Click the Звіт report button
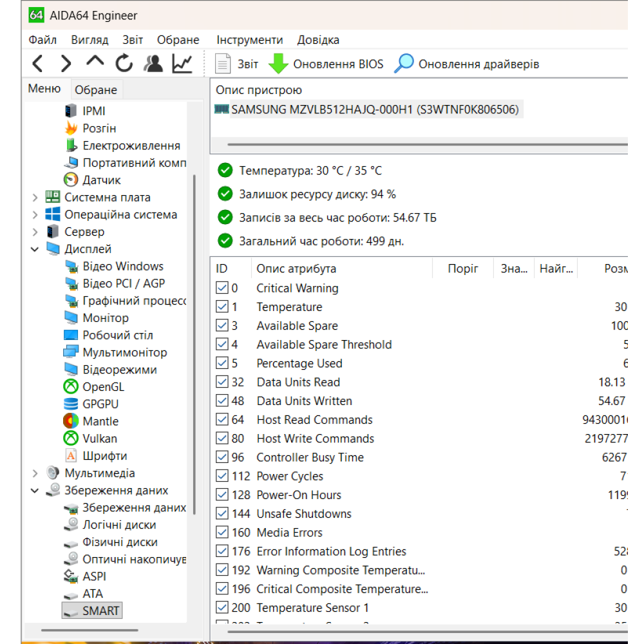The height and width of the screenshot is (644, 644). (236, 64)
